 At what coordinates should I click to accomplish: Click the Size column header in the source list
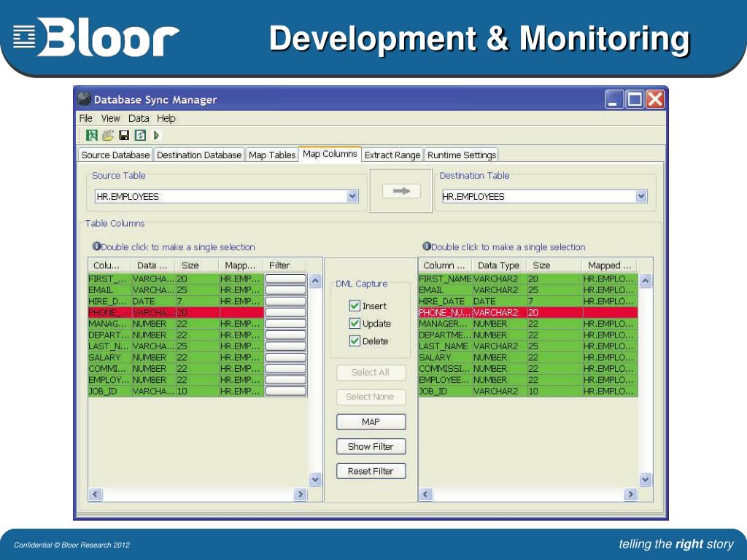(x=197, y=265)
